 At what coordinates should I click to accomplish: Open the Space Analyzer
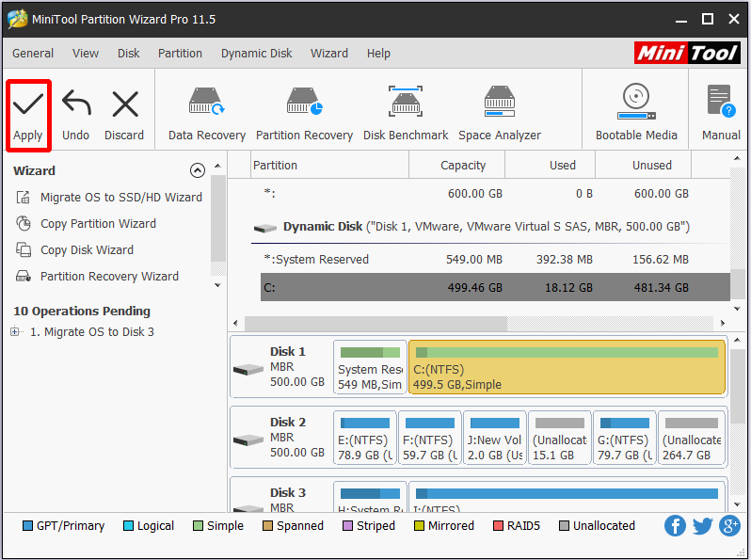click(x=500, y=114)
